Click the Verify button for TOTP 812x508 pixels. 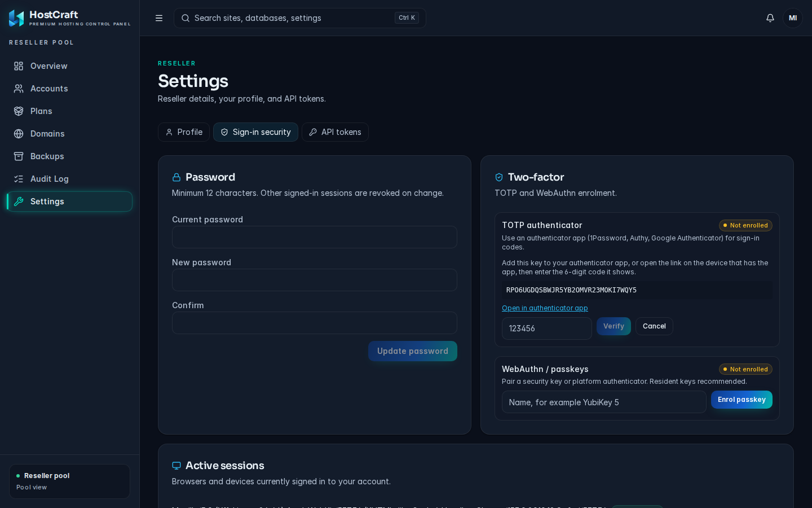click(614, 326)
